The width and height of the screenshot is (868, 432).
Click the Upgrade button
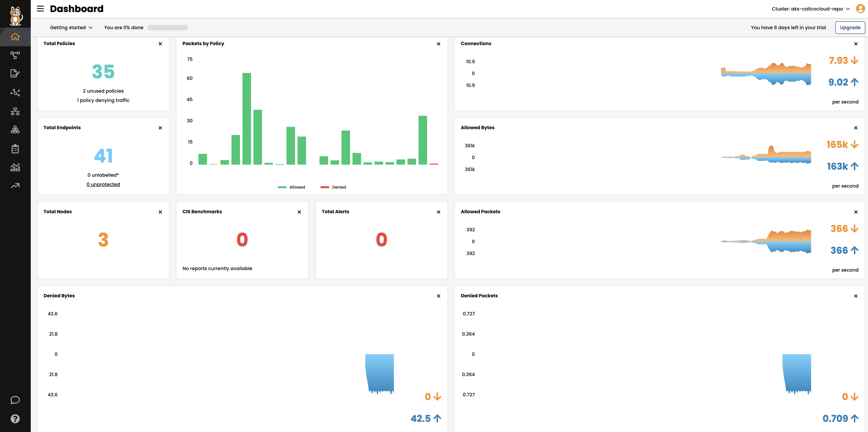[850, 28]
